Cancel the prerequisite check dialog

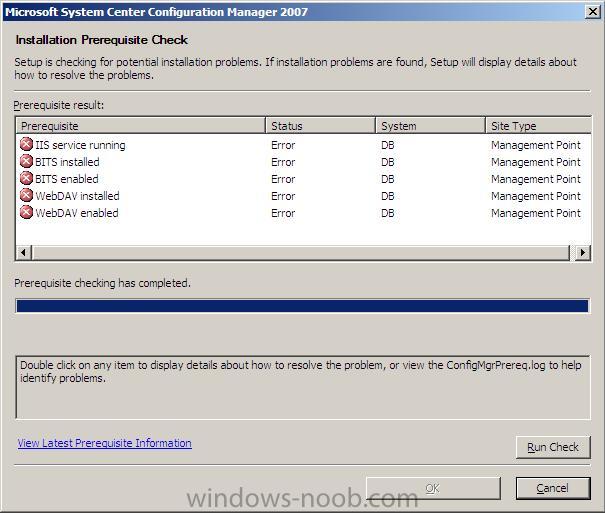pos(553,488)
